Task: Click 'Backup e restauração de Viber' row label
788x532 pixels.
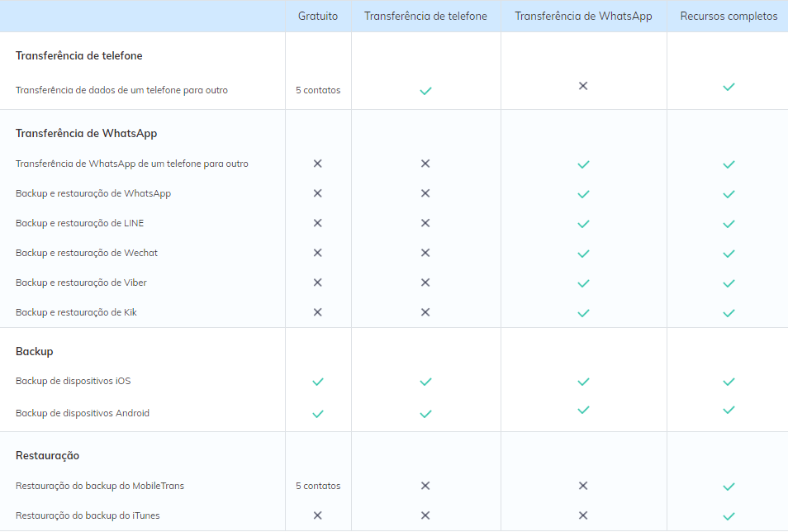Action: click(81, 283)
